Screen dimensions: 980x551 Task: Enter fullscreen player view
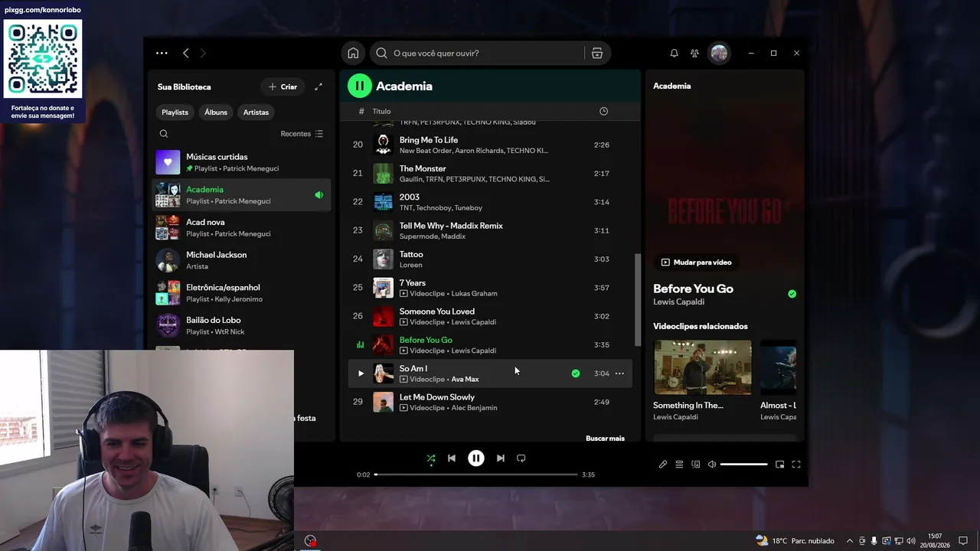click(x=796, y=465)
